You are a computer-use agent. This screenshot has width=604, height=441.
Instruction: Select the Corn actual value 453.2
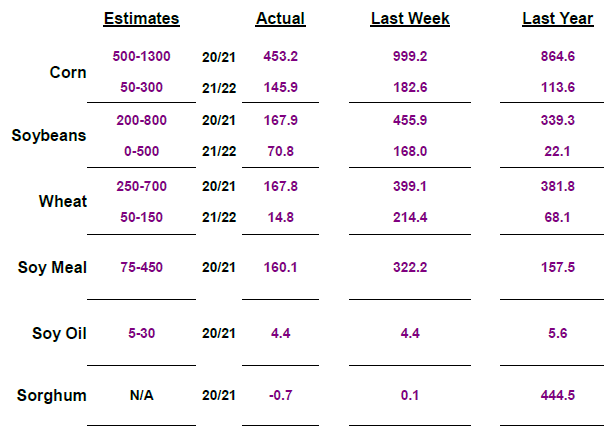pos(280,58)
